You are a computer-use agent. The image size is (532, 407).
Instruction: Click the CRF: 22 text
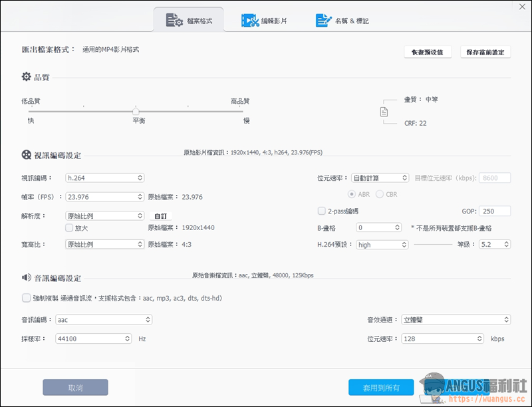point(415,124)
